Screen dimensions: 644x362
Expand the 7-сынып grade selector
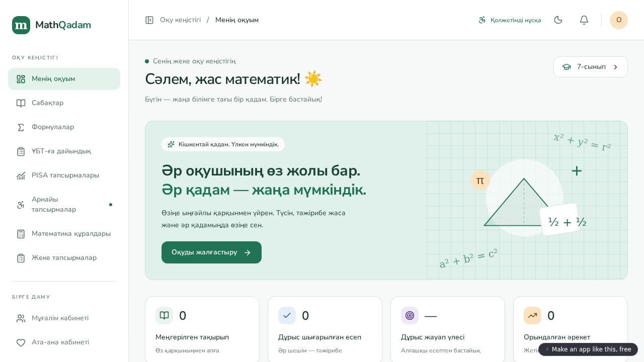tap(591, 67)
